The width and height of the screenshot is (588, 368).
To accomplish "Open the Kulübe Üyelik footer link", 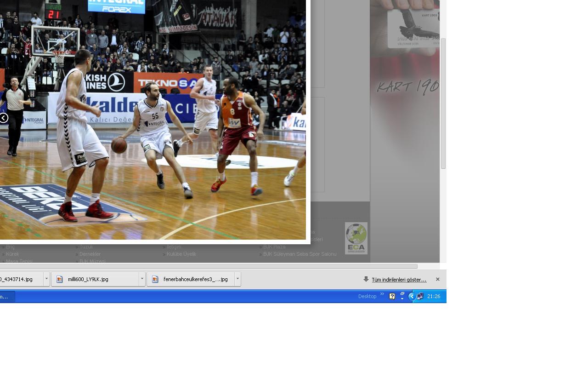I will click(181, 254).
